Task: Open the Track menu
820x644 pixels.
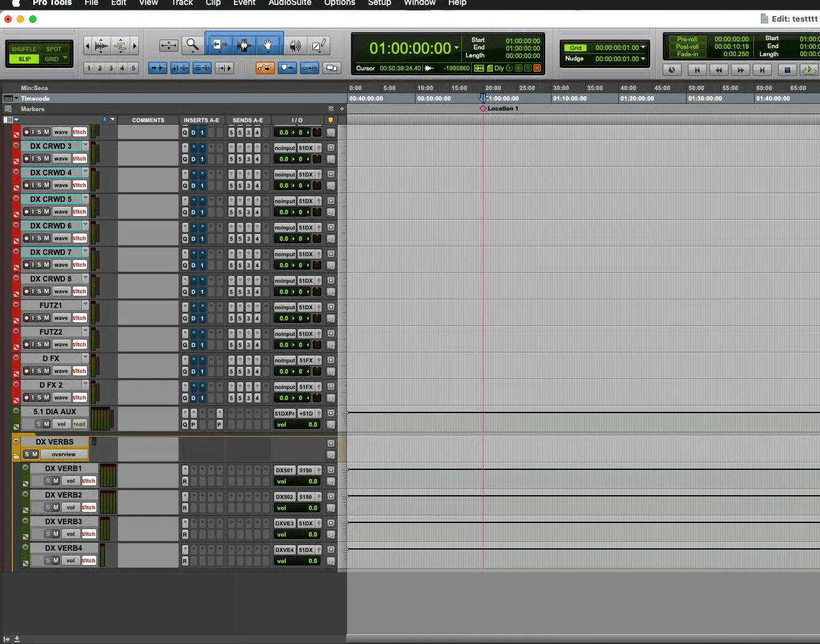Action: pos(182,3)
